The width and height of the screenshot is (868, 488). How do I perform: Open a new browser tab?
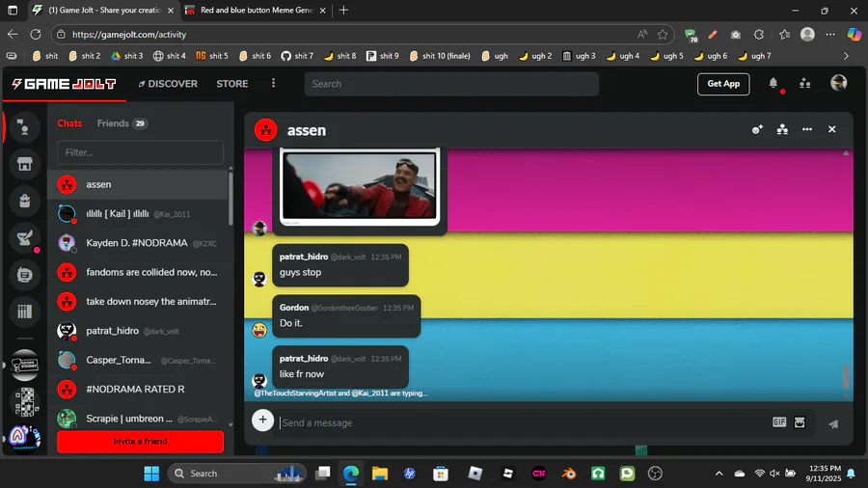343,10
